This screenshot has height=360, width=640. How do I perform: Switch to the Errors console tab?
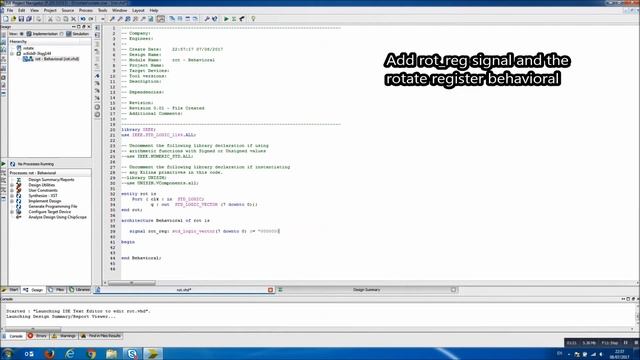point(37,336)
